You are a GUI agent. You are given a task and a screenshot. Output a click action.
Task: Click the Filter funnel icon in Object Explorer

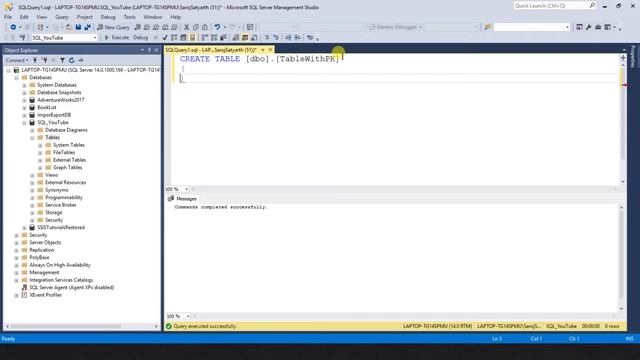tap(62, 60)
